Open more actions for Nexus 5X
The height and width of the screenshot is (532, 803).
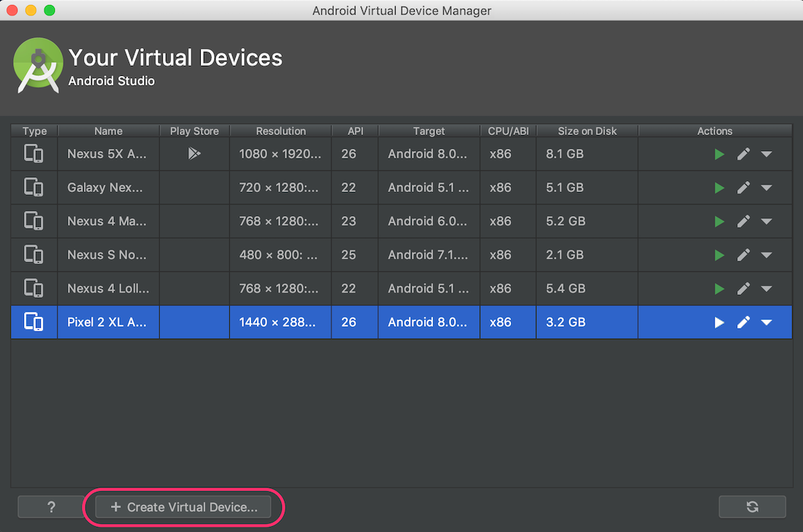pos(766,154)
